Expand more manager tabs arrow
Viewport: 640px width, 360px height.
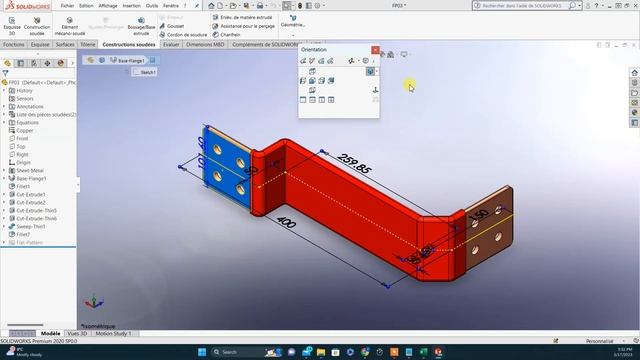(x=73, y=63)
